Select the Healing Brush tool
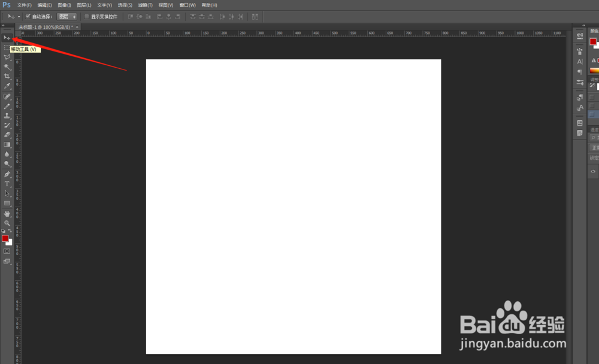599x364 pixels. 7,96
